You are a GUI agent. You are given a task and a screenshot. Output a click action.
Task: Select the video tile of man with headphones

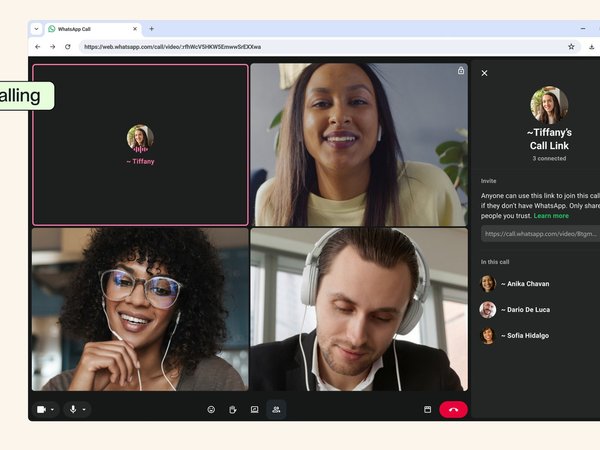[359, 310]
